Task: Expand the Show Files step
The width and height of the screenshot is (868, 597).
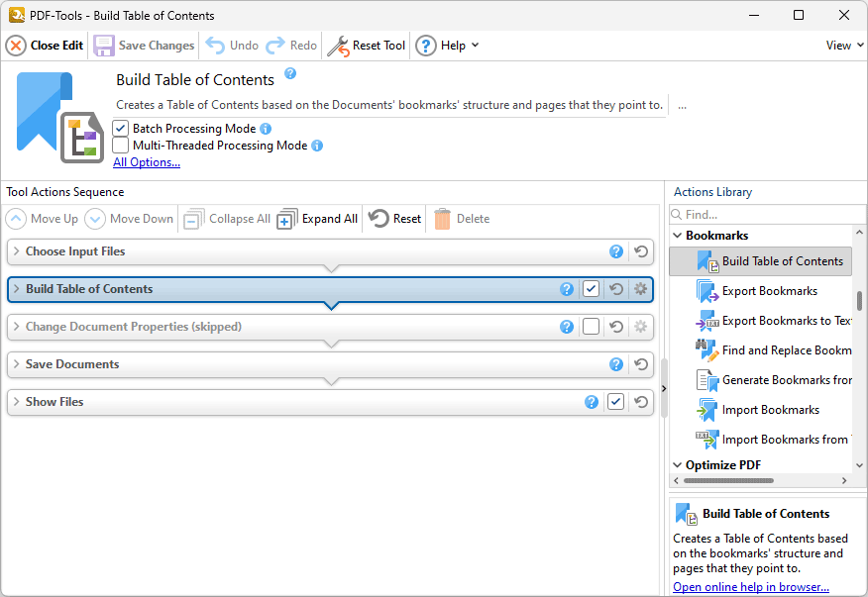Action: pyautogui.click(x=16, y=402)
